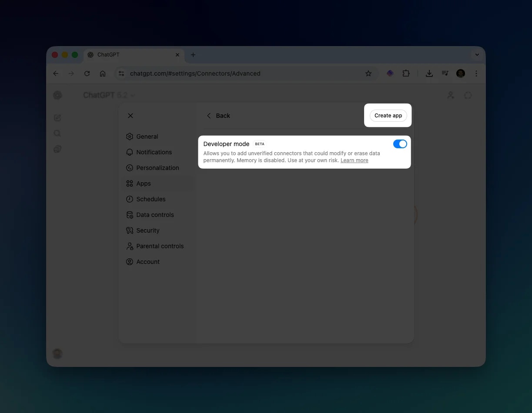Open the Learn more link
Viewport: 532px width, 413px height.
[354, 160]
